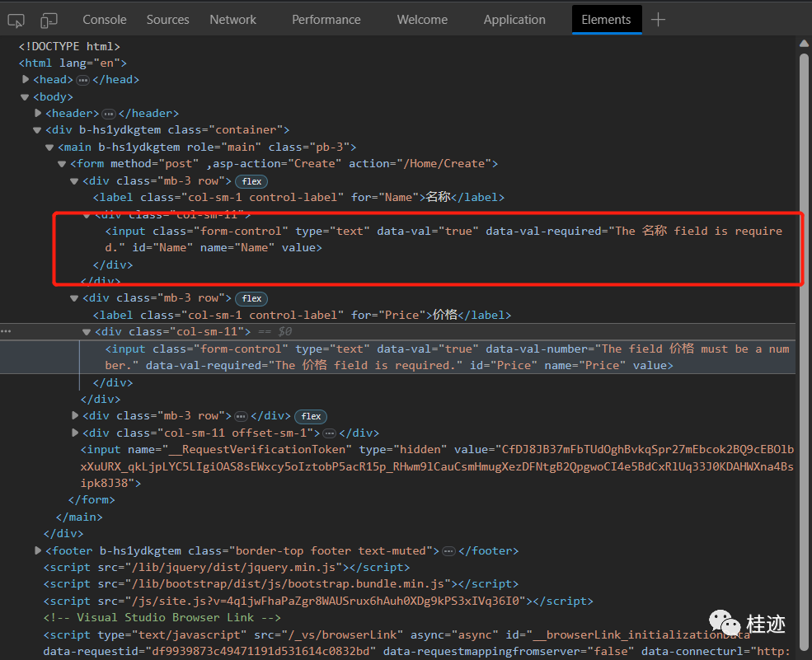The image size is (812, 660).
Task: Open the /js/site.js script link
Action: click(326, 601)
